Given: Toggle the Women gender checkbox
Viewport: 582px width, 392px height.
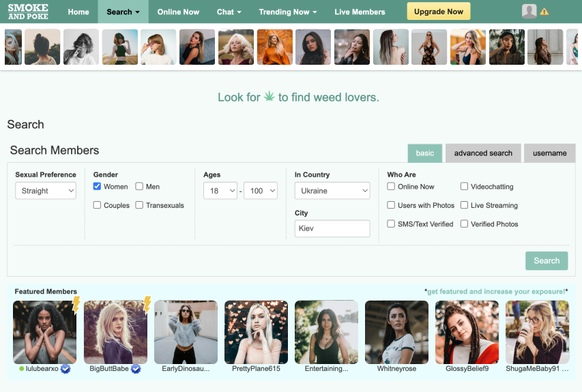Looking at the screenshot, I should tap(97, 186).
